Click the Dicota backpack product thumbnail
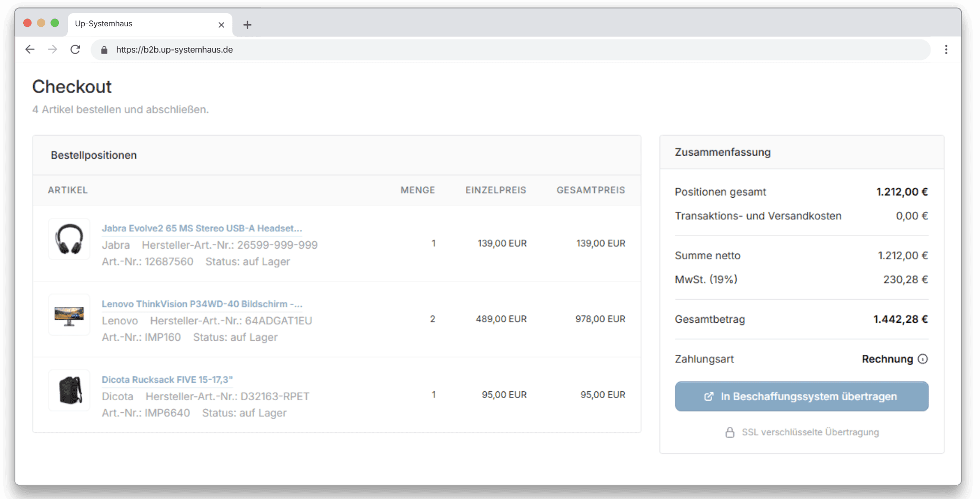 pyautogui.click(x=69, y=391)
